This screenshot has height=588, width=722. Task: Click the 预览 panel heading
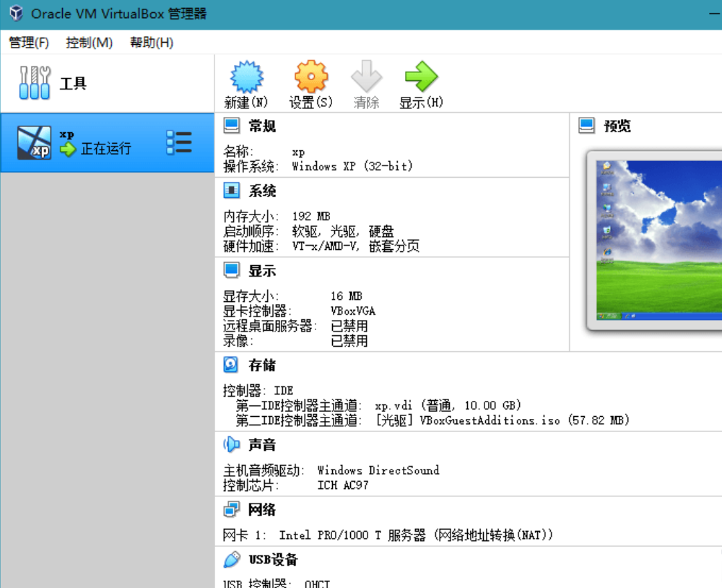point(617,126)
